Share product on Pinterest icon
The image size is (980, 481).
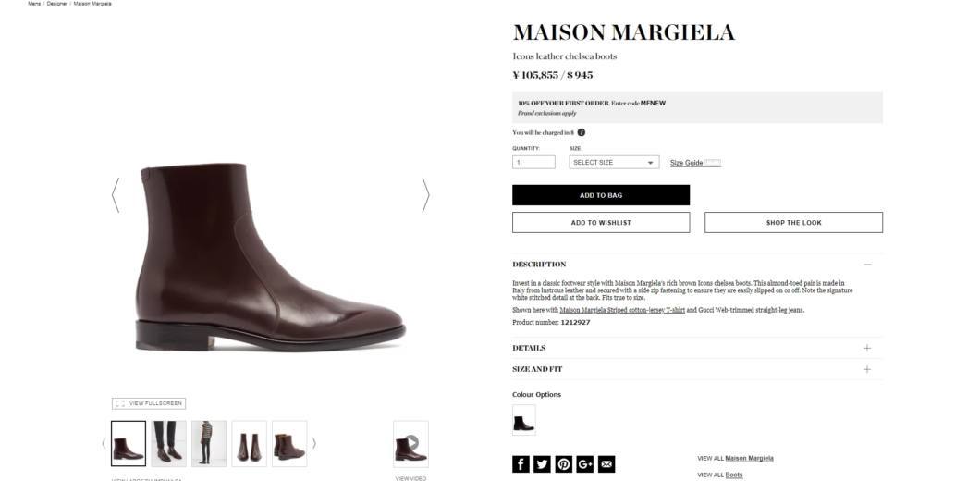coord(564,464)
